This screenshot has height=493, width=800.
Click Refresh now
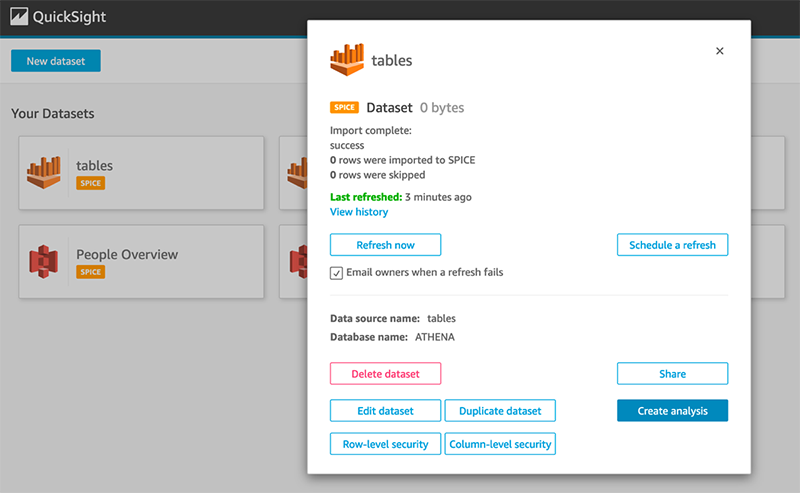tap(385, 245)
